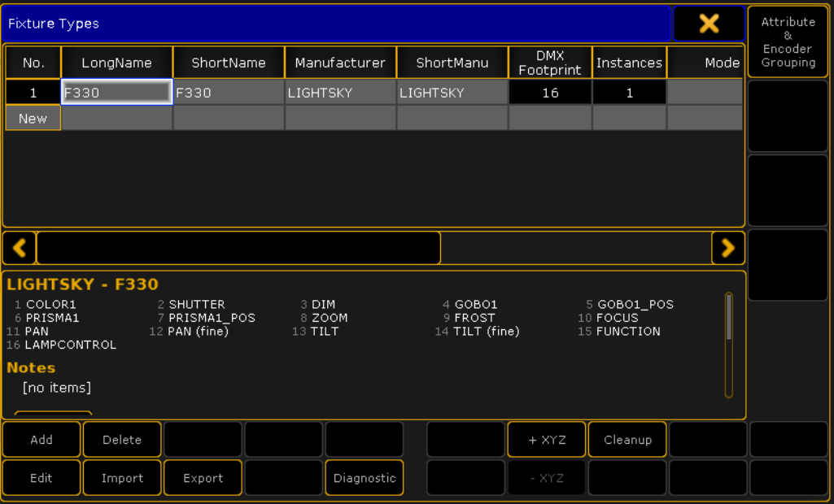Screen dimensions: 834x504
Task: Click the Instances column header
Action: pos(629,63)
